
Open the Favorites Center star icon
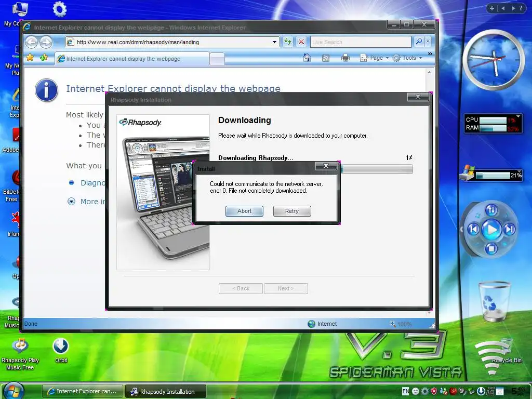pyautogui.click(x=30, y=58)
